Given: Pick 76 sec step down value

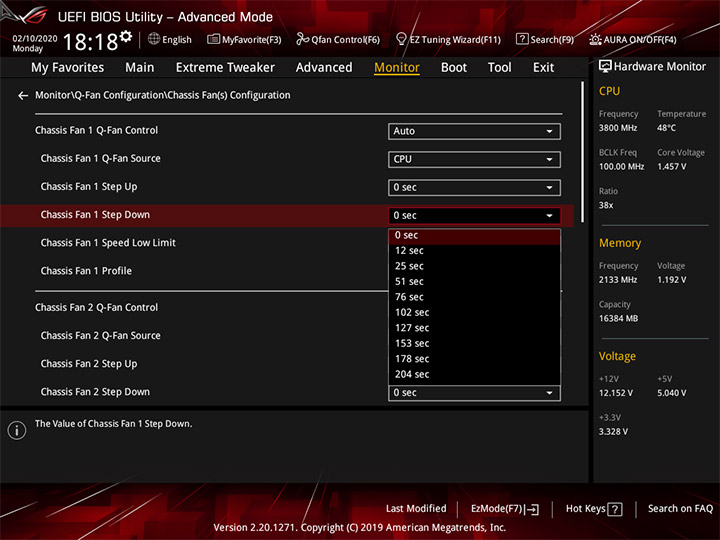Looking at the screenshot, I should pyautogui.click(x=474, y=297).
